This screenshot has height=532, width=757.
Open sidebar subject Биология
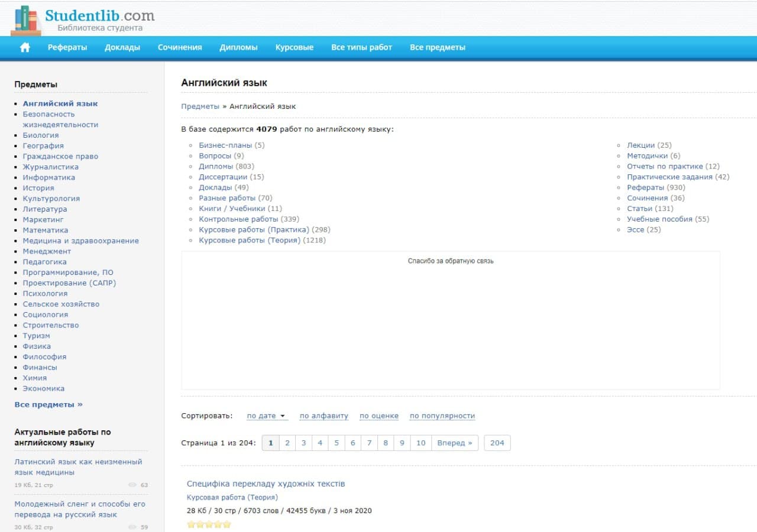[41, 135]
